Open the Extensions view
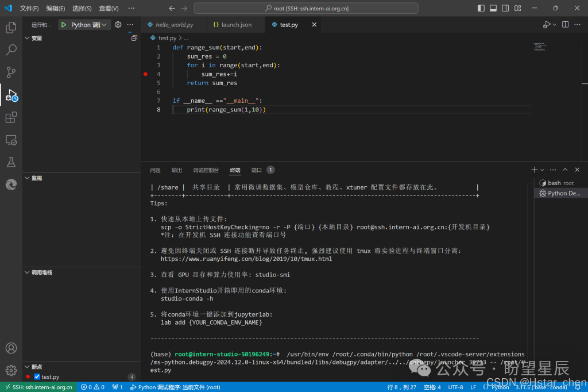 tap(11, 117)
